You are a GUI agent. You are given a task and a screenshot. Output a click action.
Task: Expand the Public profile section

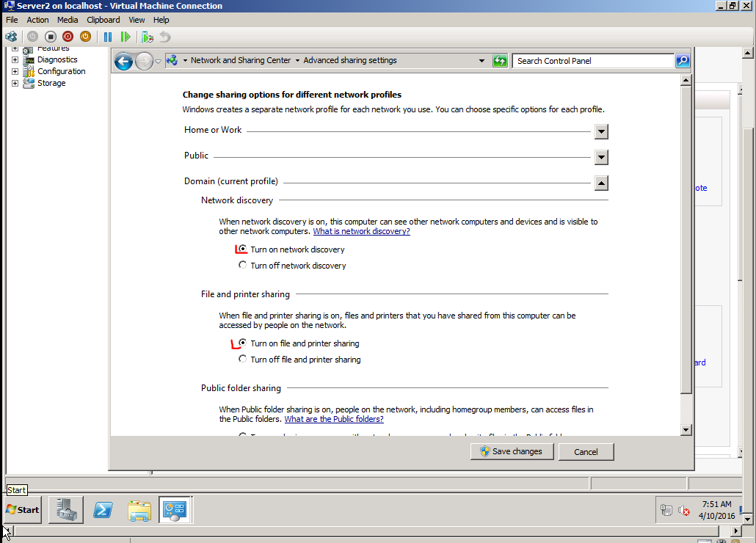601,157
